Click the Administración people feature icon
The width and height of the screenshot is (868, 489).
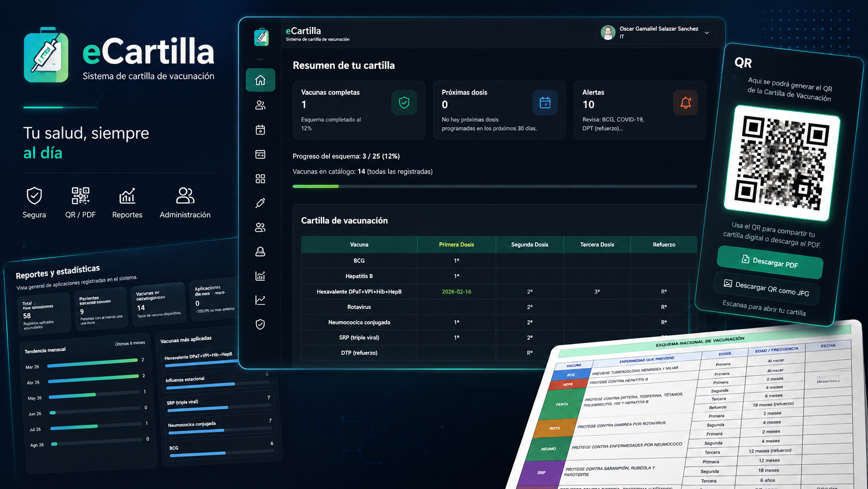click(185, 196)
